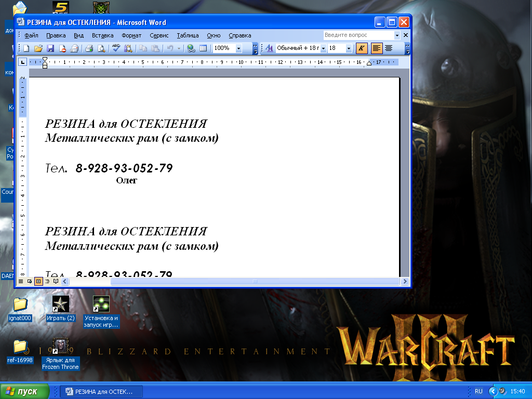Open Print Preview with magnifier icon

(x=101, y=48)
